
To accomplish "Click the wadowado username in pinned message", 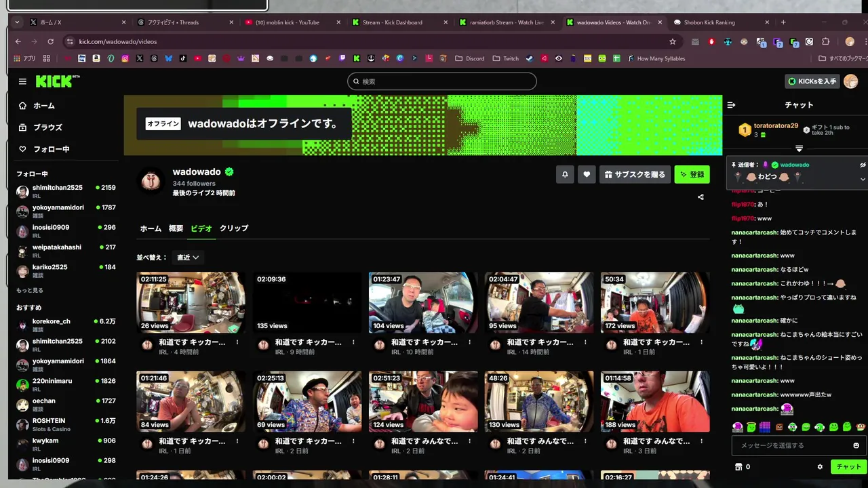I will coord(794,165).
